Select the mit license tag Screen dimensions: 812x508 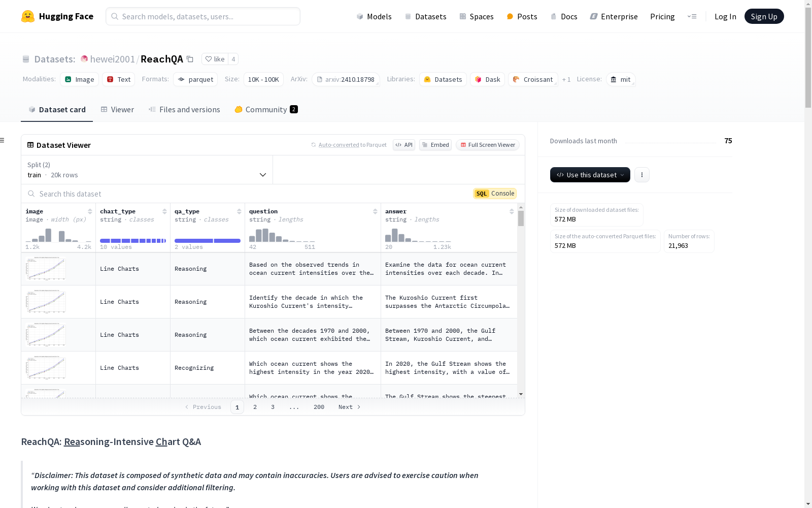pos(621,79)
